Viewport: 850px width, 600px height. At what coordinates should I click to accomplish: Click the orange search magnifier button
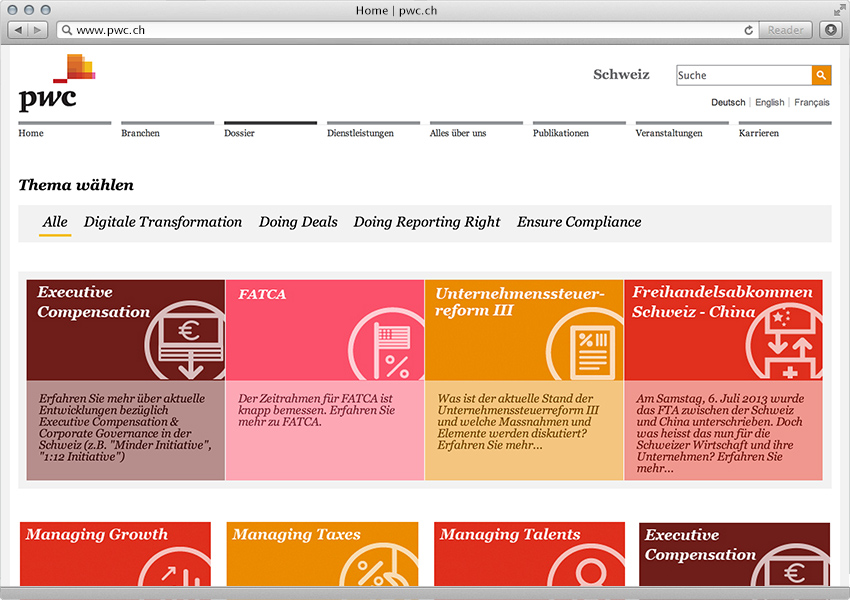click(821, 75)
